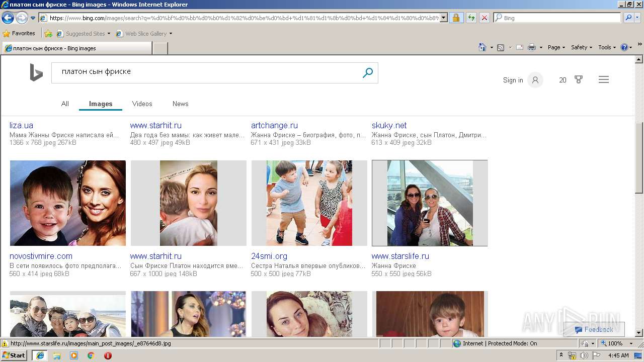This screenshot has height=362, width=644.
Task: Open the Favorites star button
Action: click(x=19, y=33)
